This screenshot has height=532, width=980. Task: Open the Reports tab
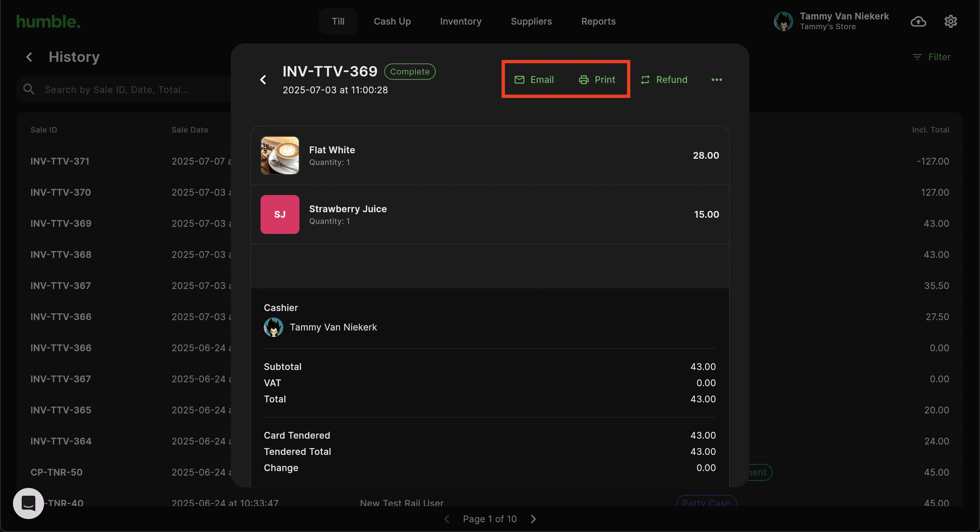598,21
